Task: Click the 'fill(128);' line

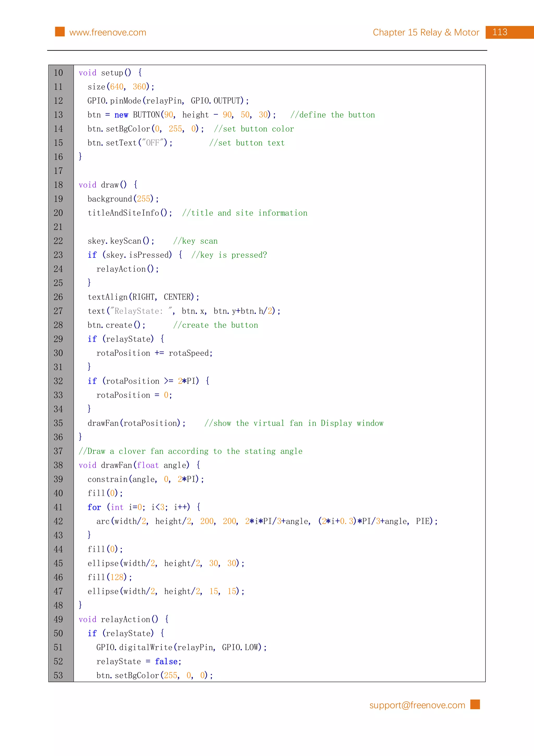Action: click(110, 577)
